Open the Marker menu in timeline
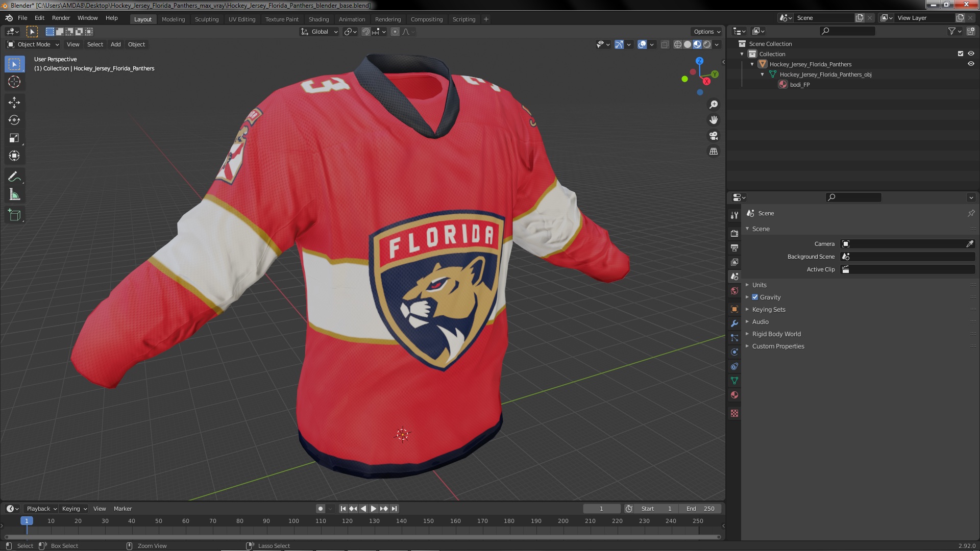Screen dimensions: 980x551 [122, 509]
